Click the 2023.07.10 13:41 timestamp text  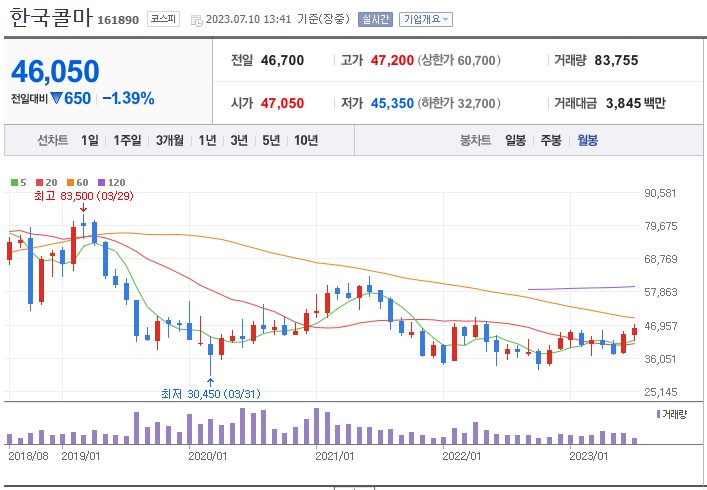tap(248, 19)
